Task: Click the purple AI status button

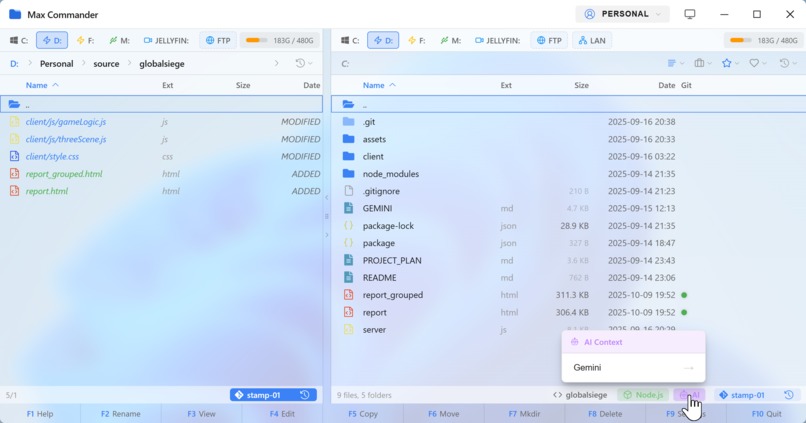Action: 689,395
